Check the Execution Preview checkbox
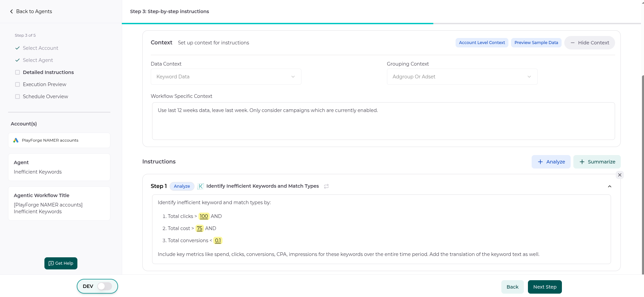 tap(17, 84)
